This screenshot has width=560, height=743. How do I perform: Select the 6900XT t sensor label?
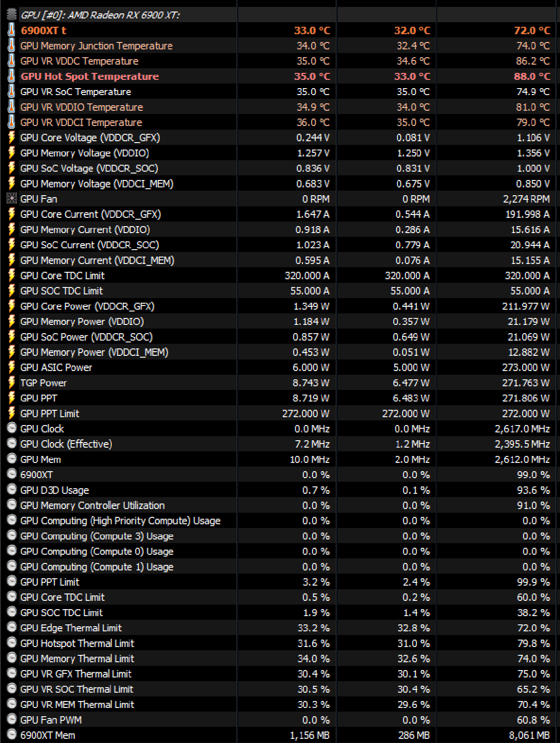[43, 30]
